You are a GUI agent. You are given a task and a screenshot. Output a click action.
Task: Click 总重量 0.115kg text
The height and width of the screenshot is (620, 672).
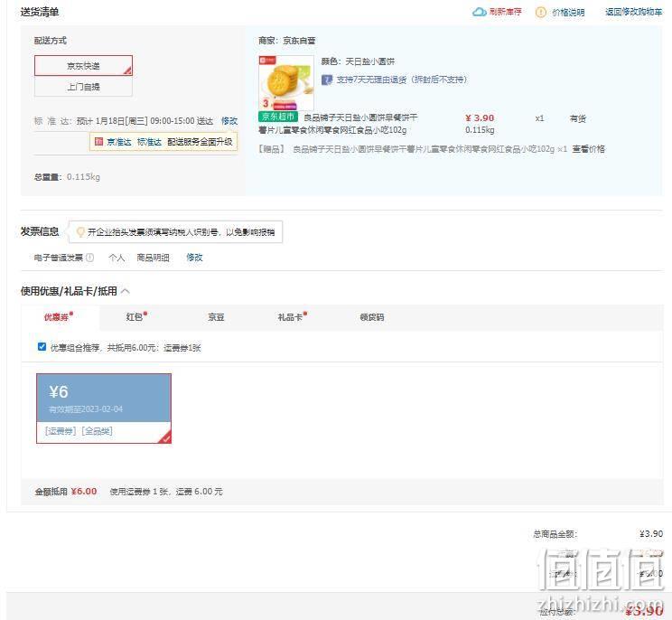67,176
